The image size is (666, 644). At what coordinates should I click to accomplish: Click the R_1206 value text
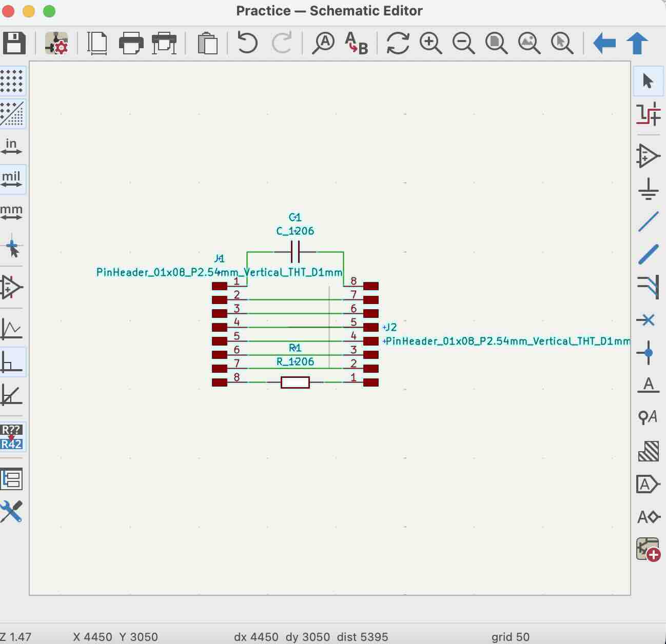click(x=295, y=362)
